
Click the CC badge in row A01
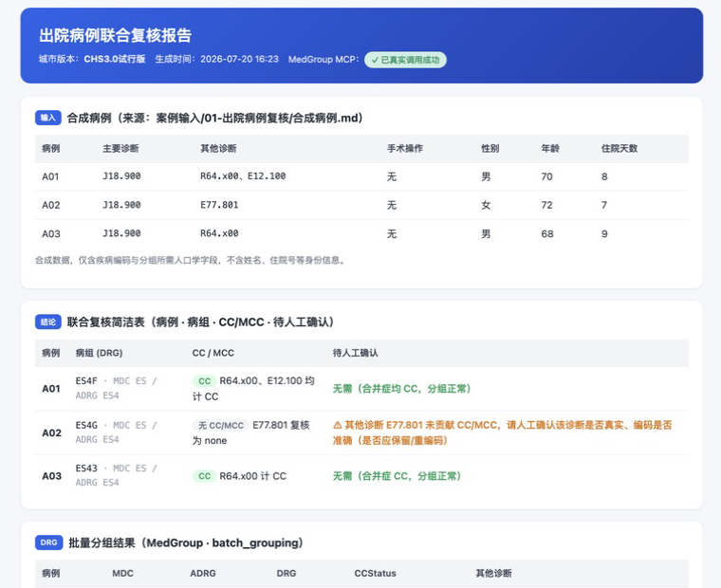click(x=204, y=381)
